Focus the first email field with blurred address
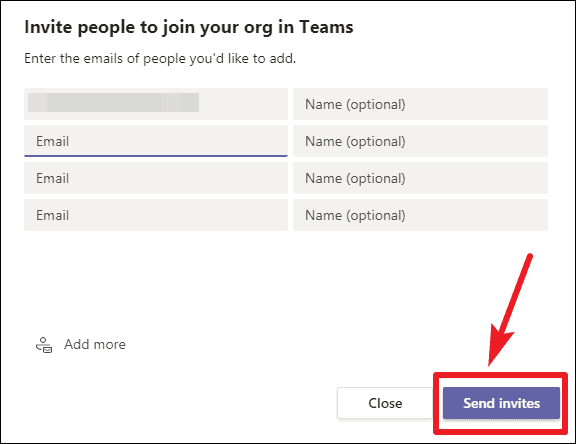Viewport: 576px width, 444px height. (156, 104)
